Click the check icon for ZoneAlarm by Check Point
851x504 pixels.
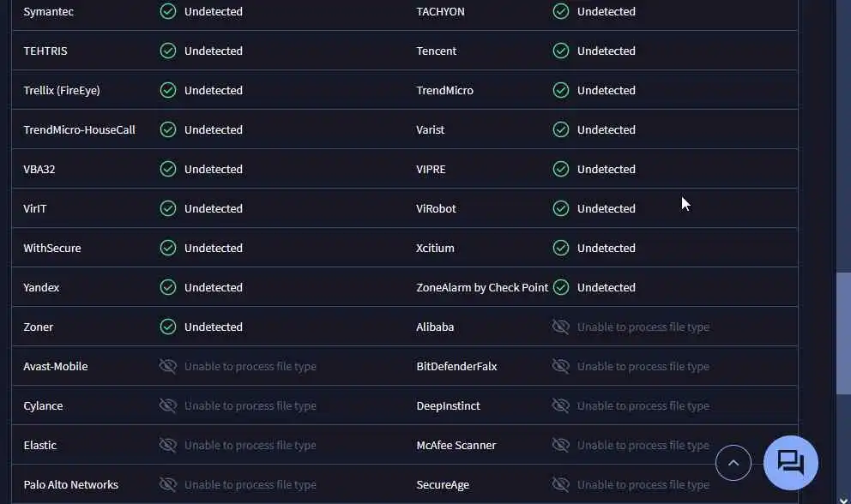561,287
